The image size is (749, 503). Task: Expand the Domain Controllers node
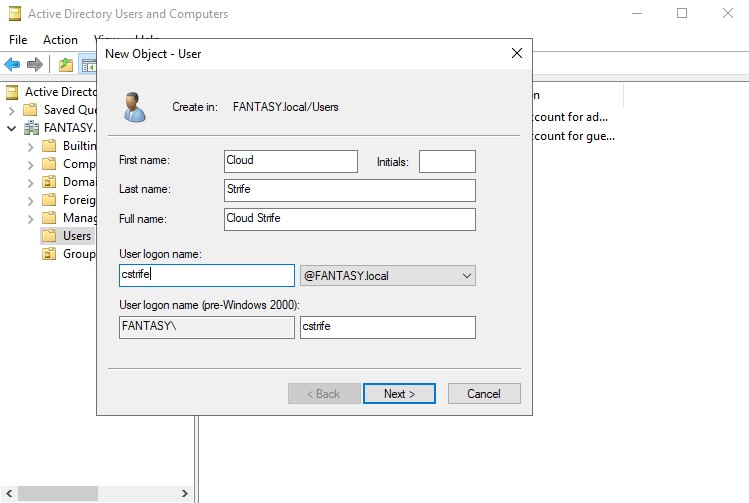(31, 183)
